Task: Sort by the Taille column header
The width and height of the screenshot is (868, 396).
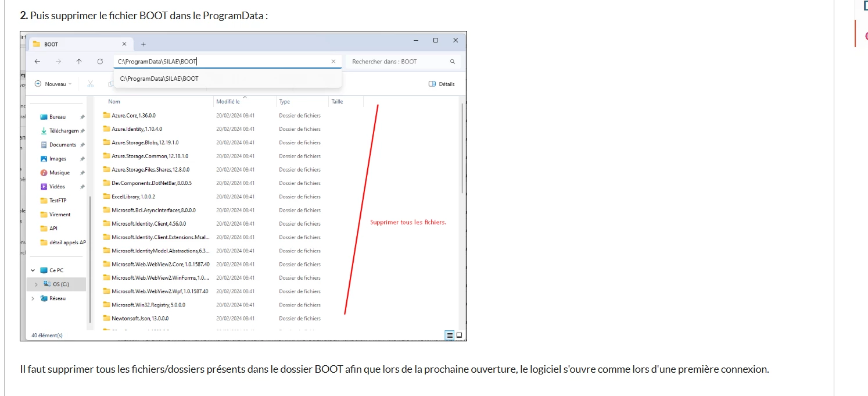Action: pyautogui.click(x=337, y=102)
